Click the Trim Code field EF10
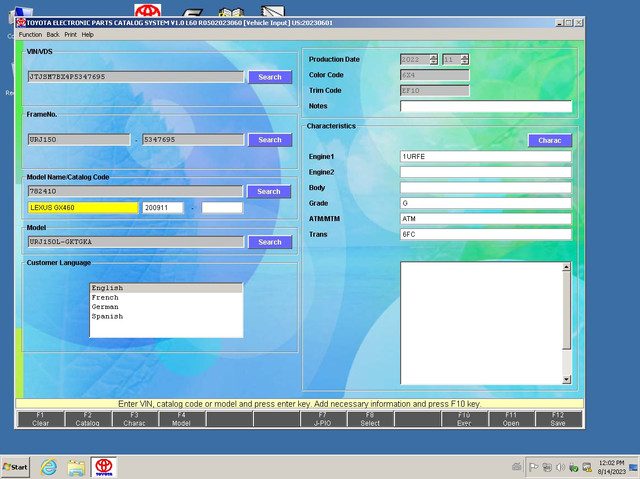 435,91
